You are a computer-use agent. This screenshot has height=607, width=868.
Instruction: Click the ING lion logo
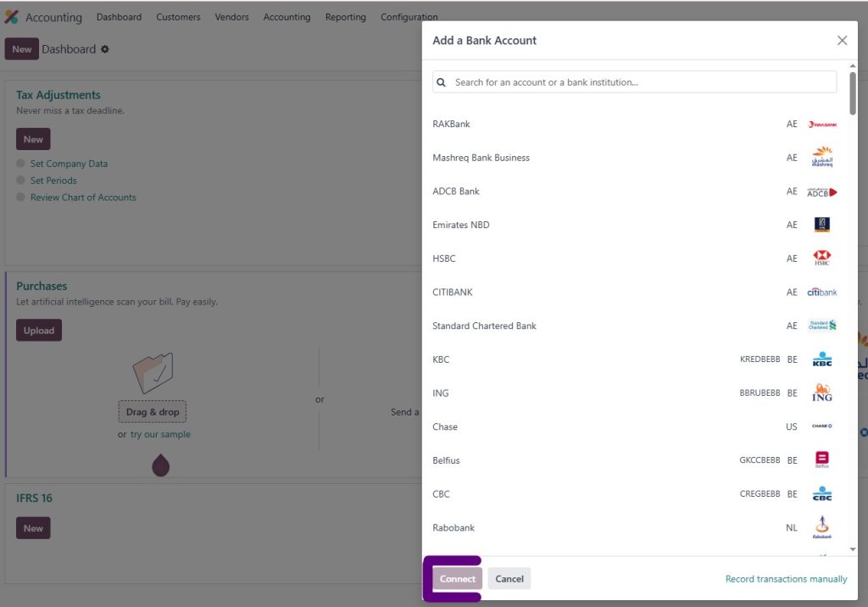822,393
